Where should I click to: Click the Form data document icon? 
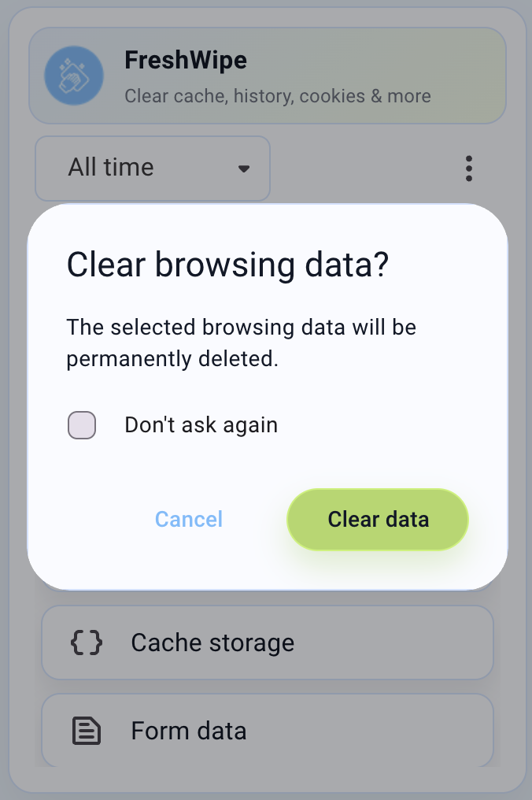[87, 731]
